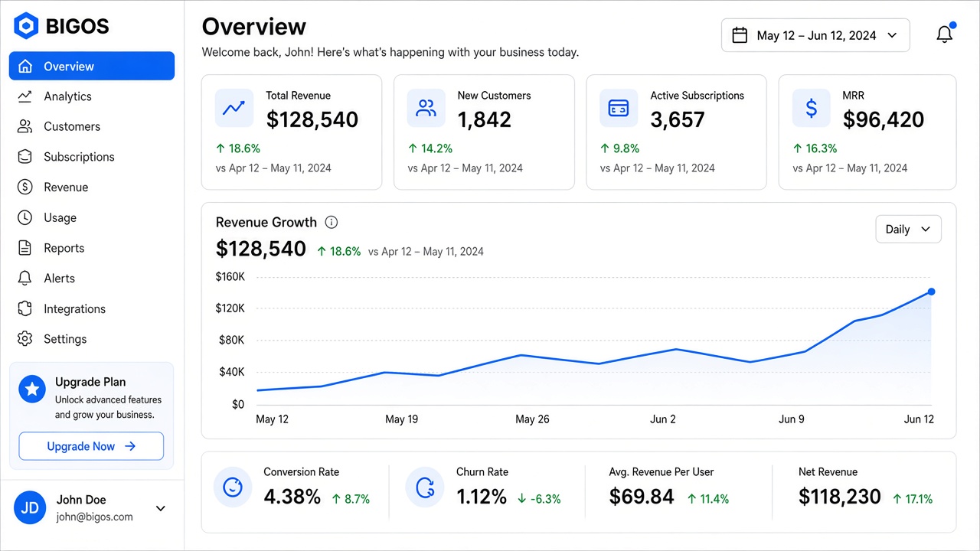Open the Alerts menu item

[92, 279]
